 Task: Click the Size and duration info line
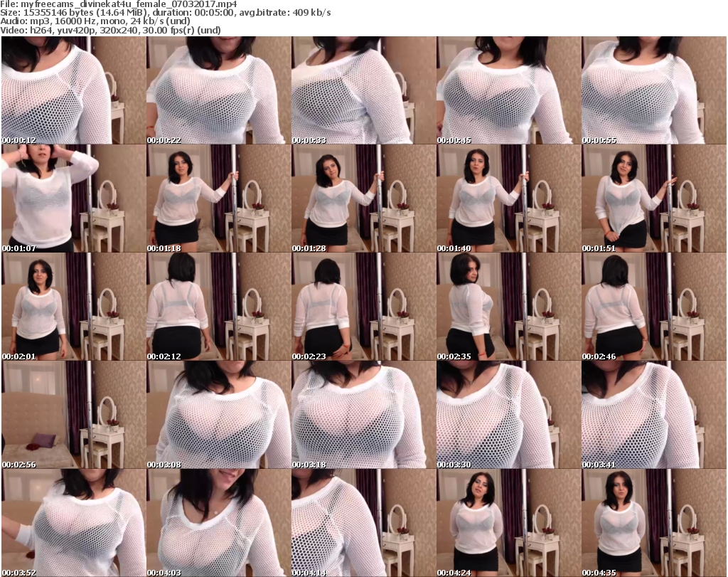(166, 13)
